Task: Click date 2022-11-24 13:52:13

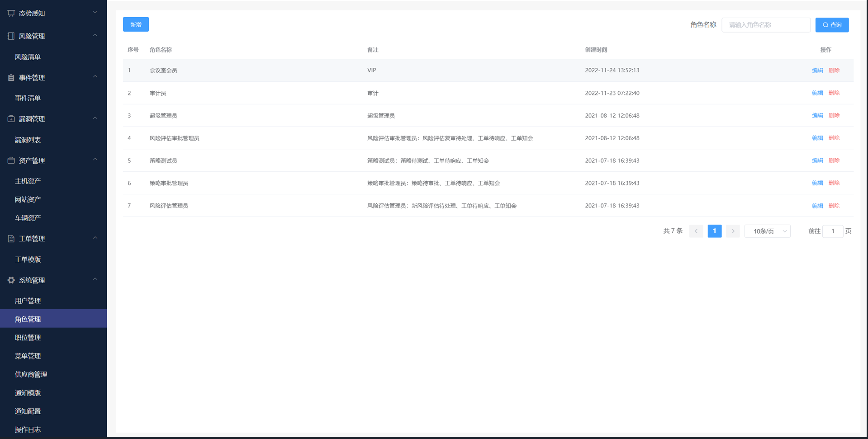Action: pos(612,70)
